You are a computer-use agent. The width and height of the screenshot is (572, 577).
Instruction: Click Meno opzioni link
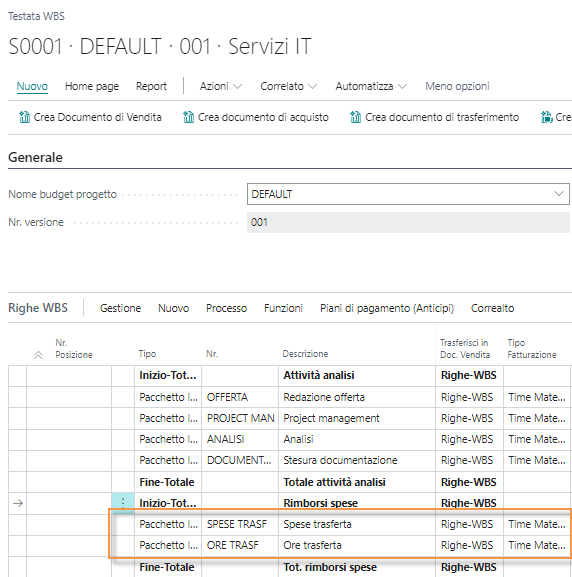click(x=457, y=86)
